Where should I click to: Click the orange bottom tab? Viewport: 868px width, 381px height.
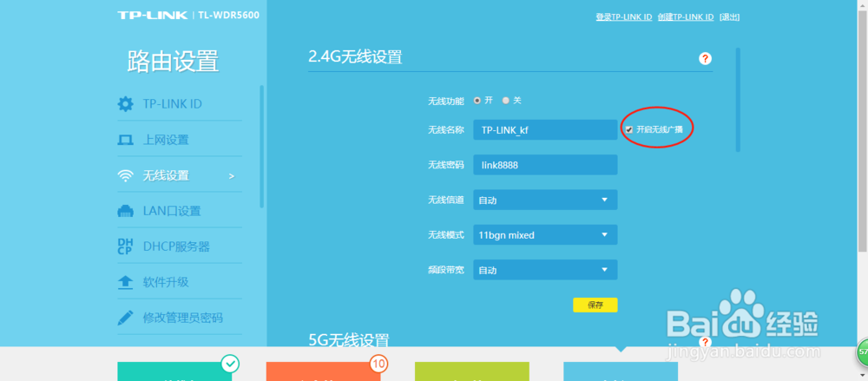click(323, 371)
